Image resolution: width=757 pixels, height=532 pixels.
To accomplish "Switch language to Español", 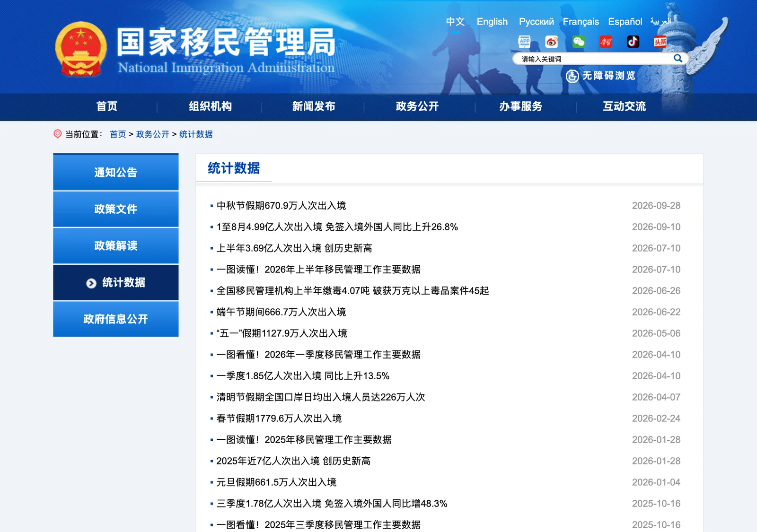I will 625,22.
